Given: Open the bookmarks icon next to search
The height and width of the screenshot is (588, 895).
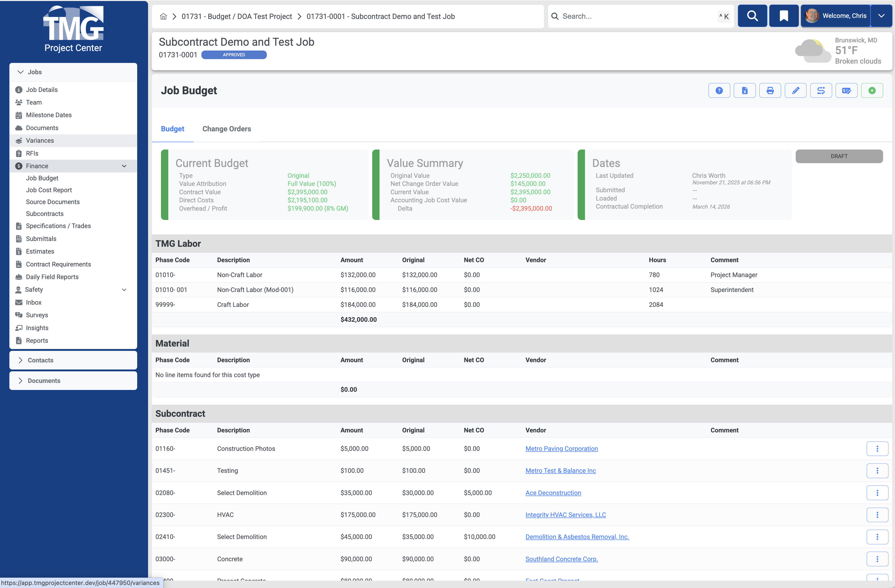Looking at the screenshot, I should pyautogui.click(x=784, y=16).
